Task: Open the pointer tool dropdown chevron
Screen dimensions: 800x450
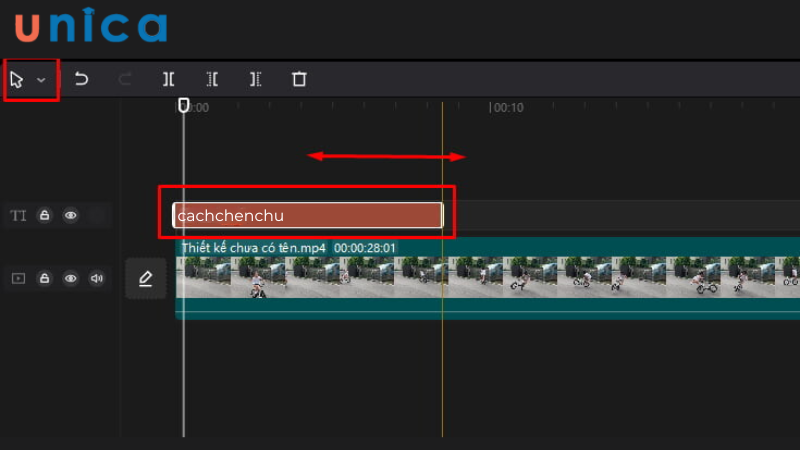Action: pos(41,80)
